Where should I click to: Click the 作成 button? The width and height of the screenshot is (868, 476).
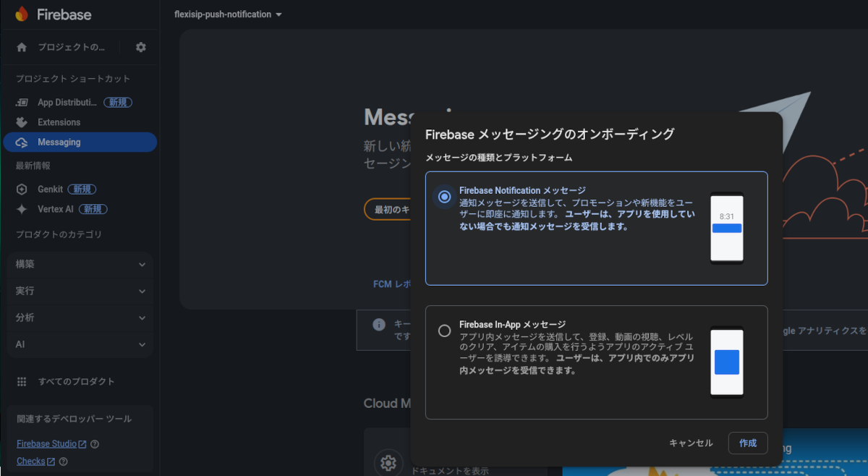pos(747,443)
